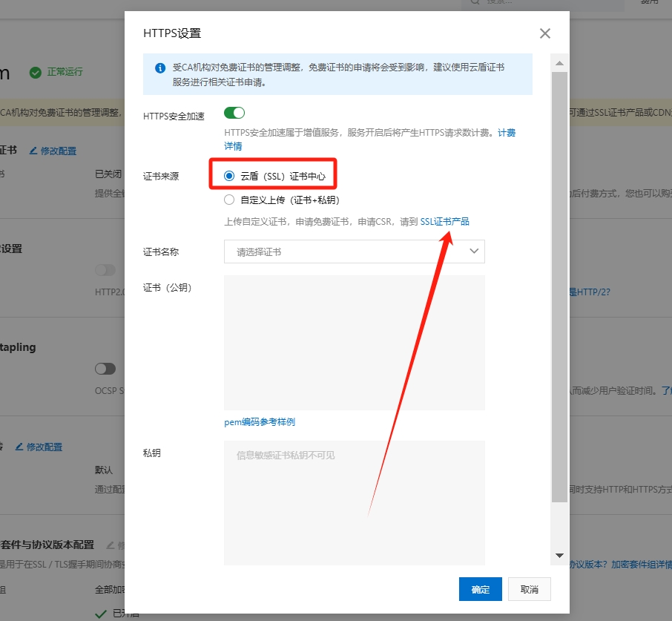672x621 pixels.
Task: Turn off the HTTPS安全加速 switch
Action: (234, 113)
